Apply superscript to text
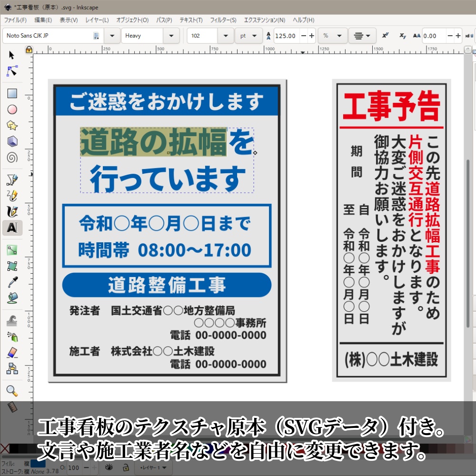Screen dimensions: 476x476 [386, 35]
